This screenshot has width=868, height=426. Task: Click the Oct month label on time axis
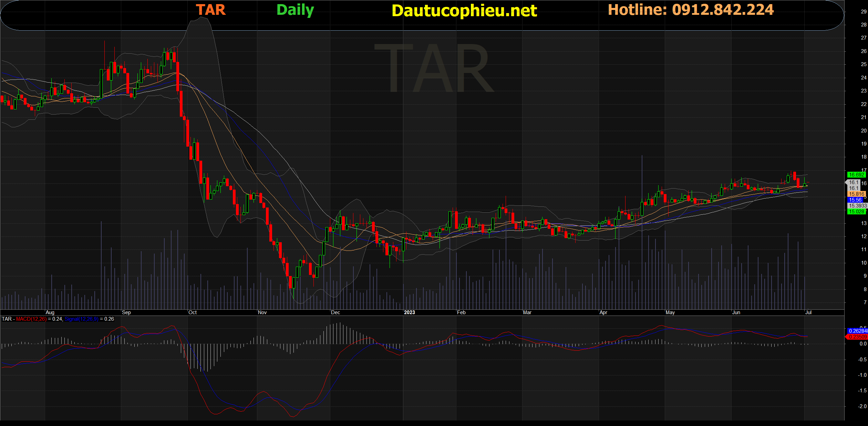tap(193, 312)
